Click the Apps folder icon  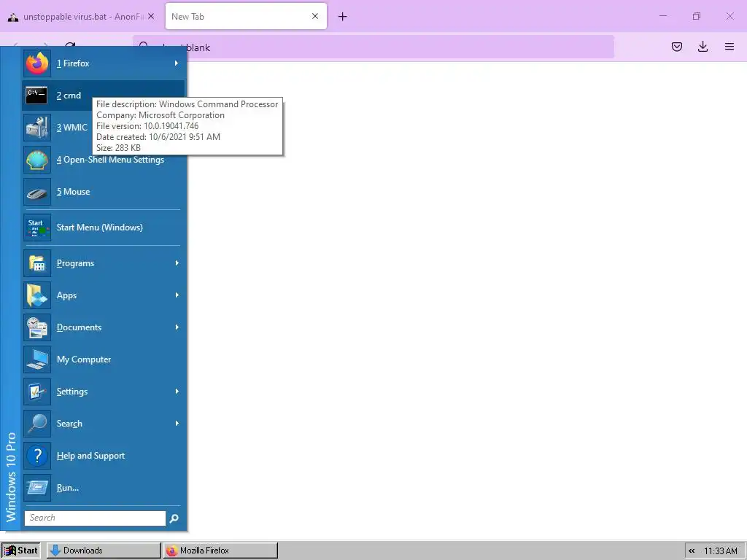pyautogui.click(x=37, y=295)
